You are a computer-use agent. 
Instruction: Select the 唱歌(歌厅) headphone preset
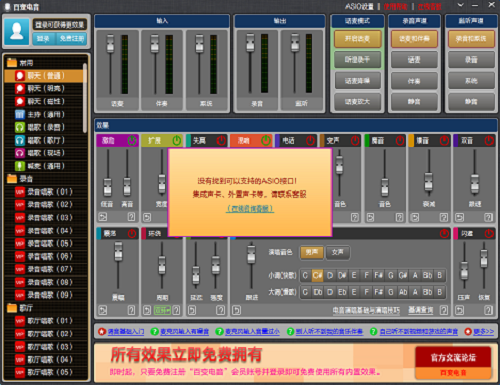coord(46,140)
